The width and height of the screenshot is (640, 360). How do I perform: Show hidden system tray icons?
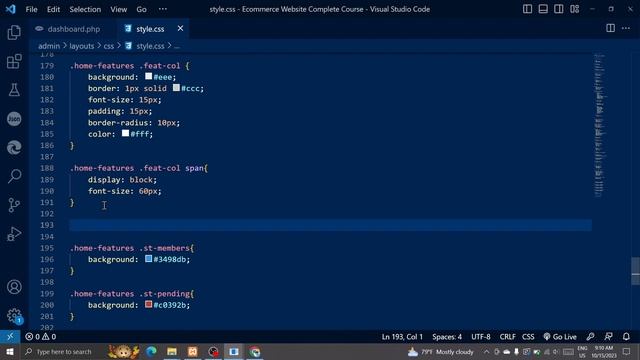[x=486, y=351]
